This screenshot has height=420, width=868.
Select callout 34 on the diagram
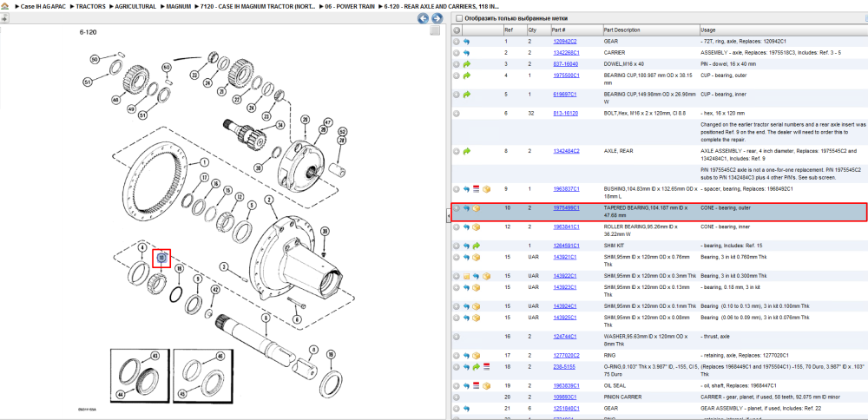coord(280,125)
